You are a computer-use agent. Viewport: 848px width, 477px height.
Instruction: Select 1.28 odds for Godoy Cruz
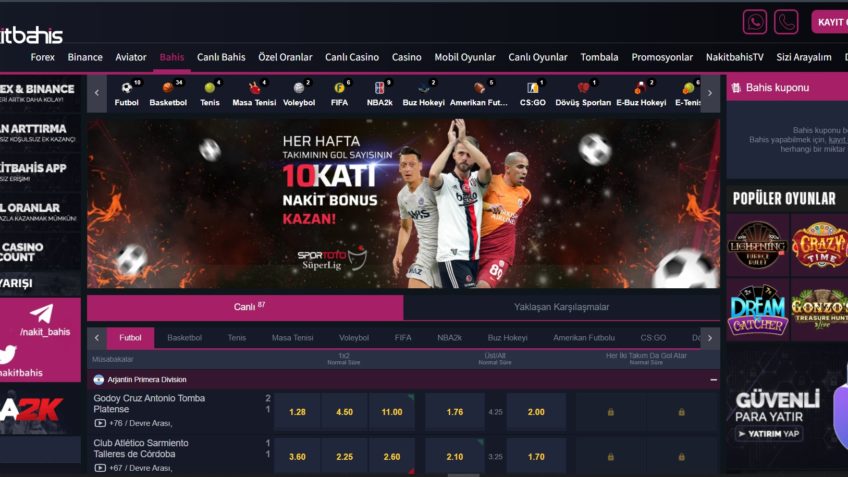297,412
